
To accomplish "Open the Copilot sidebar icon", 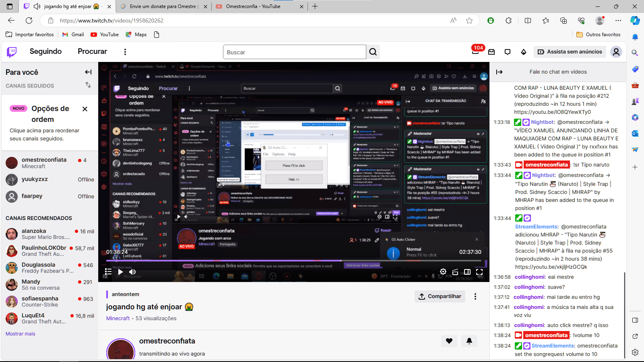I will (x=635, y=21).
